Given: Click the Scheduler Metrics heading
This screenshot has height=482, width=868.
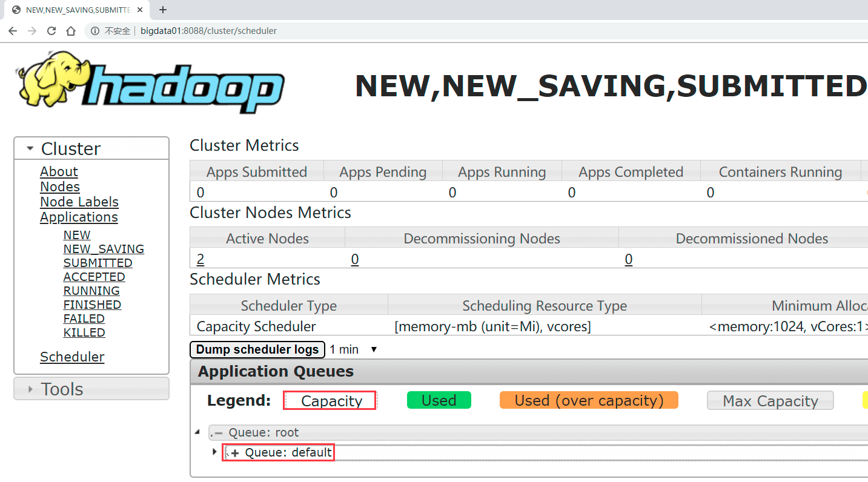Looking at the screenshot, I should coord(255,279).
